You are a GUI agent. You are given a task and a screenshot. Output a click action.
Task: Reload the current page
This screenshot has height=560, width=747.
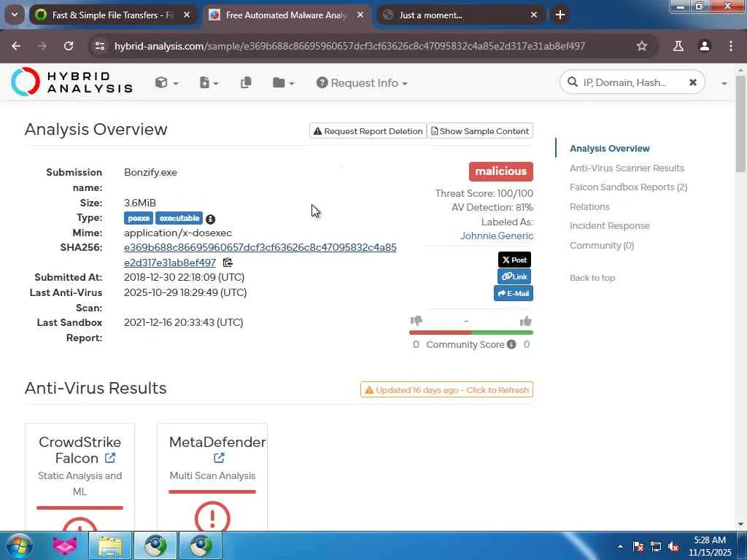(x=69, y=46)
